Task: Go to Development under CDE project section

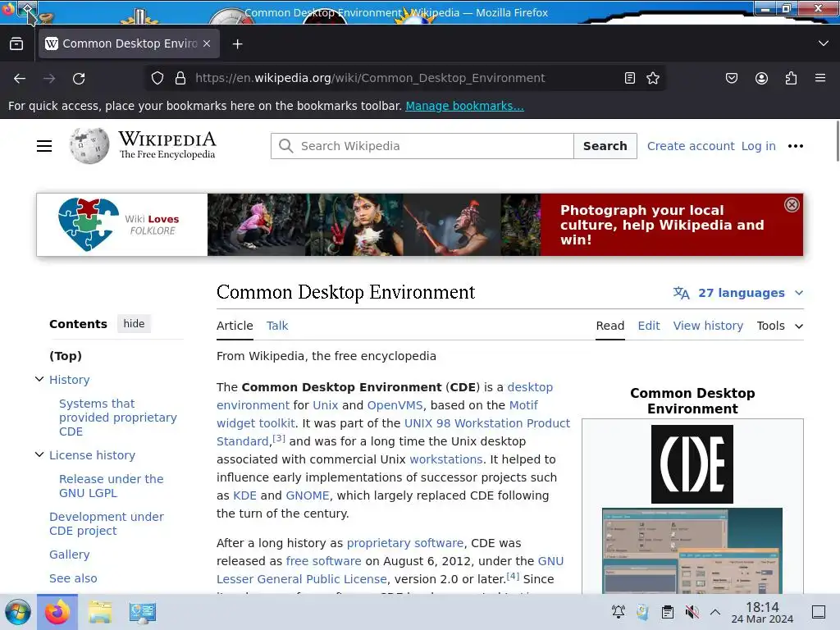Action: point(107,523)
